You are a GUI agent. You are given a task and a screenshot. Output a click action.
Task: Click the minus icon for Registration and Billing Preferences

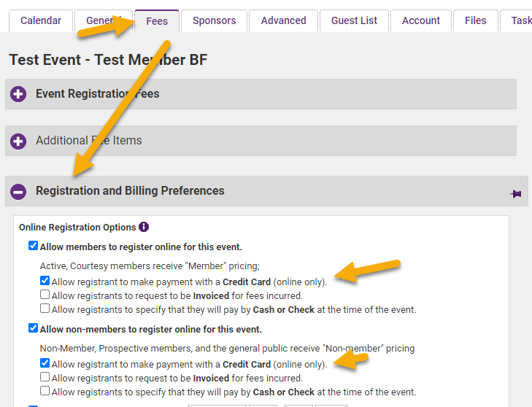tap(18, 191)
